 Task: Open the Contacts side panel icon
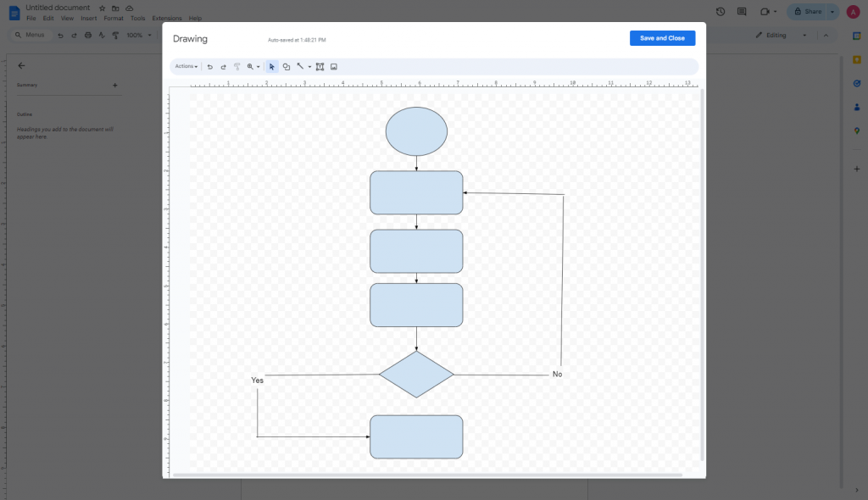coord(856,108)
